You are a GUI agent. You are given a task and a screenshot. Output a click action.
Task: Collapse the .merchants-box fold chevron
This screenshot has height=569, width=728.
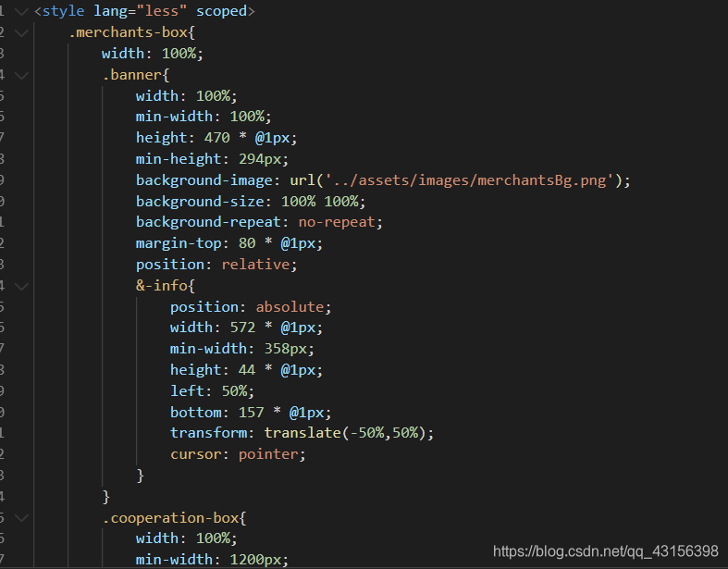pos(21,33)
